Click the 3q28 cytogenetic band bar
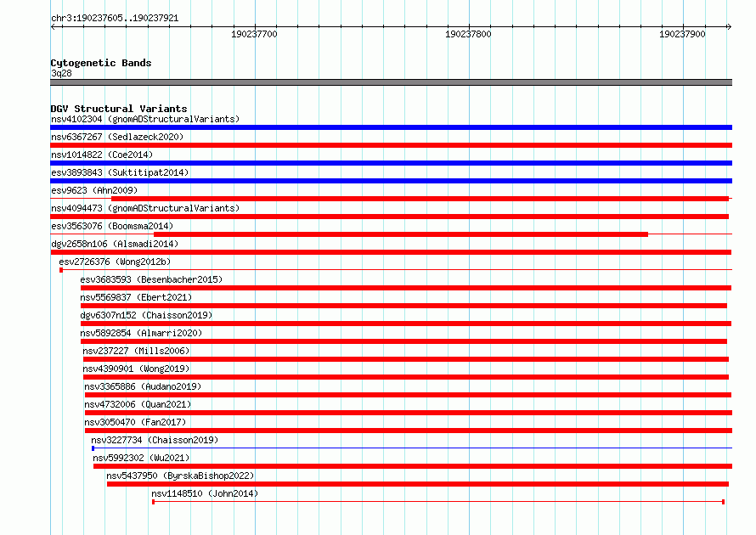Viewport: 756px width, 535px height. 391,82
